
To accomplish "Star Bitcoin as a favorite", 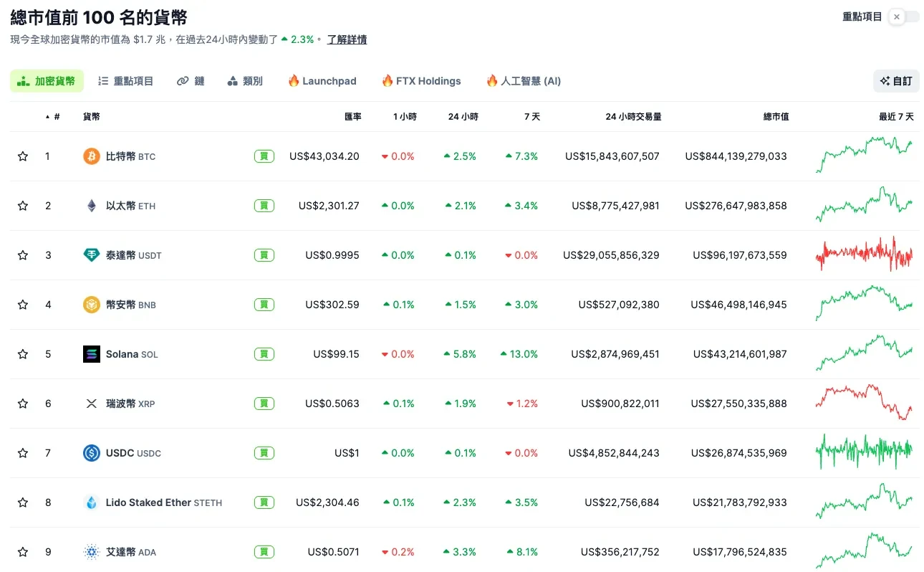I will point(22,156).
